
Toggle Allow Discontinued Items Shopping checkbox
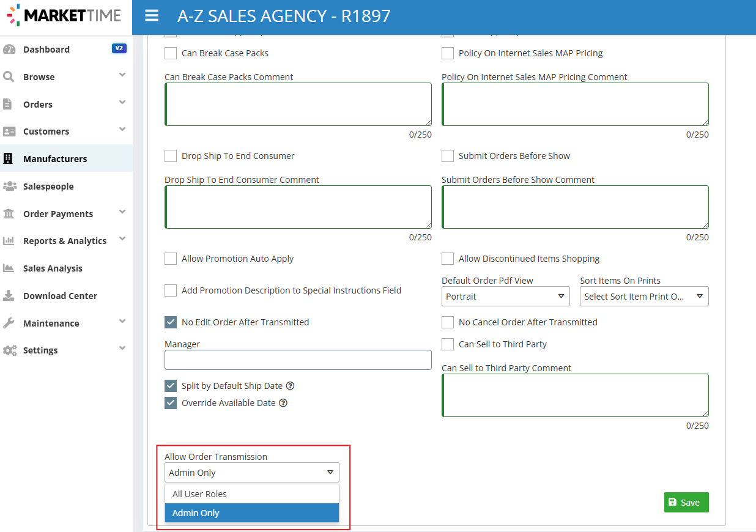coord(448,259)
